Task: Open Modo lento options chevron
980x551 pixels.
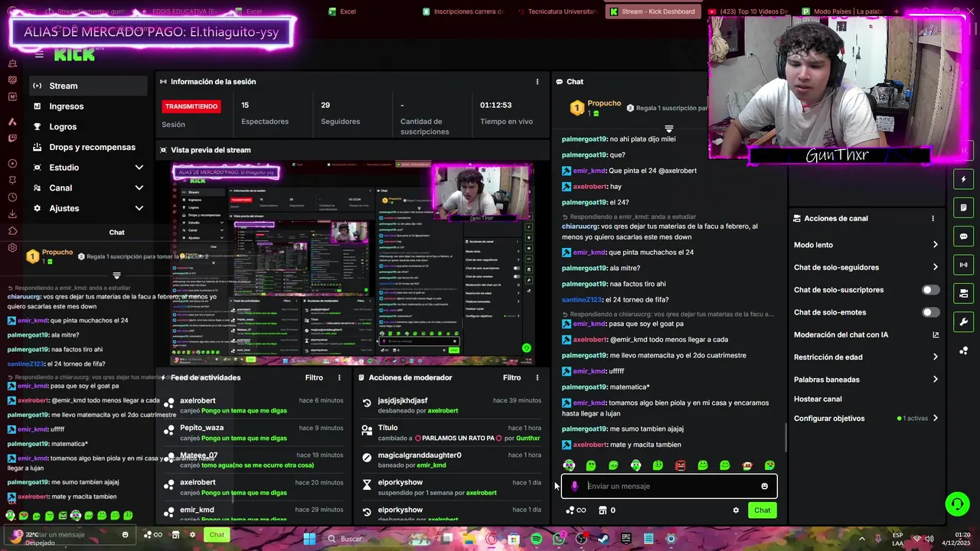Action: (x=935, y=245)
